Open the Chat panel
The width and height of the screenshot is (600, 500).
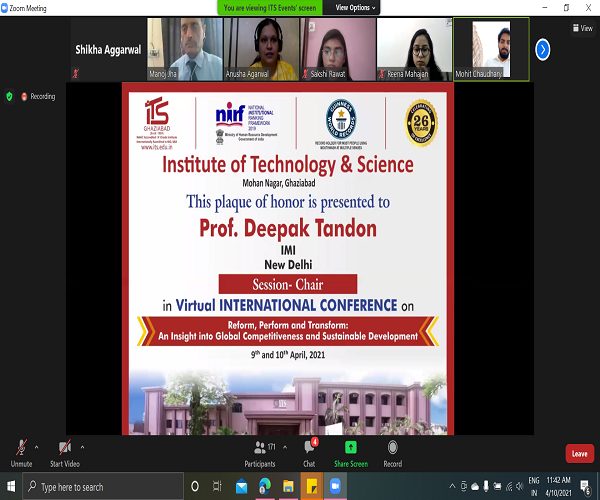[x=309, y=453]
